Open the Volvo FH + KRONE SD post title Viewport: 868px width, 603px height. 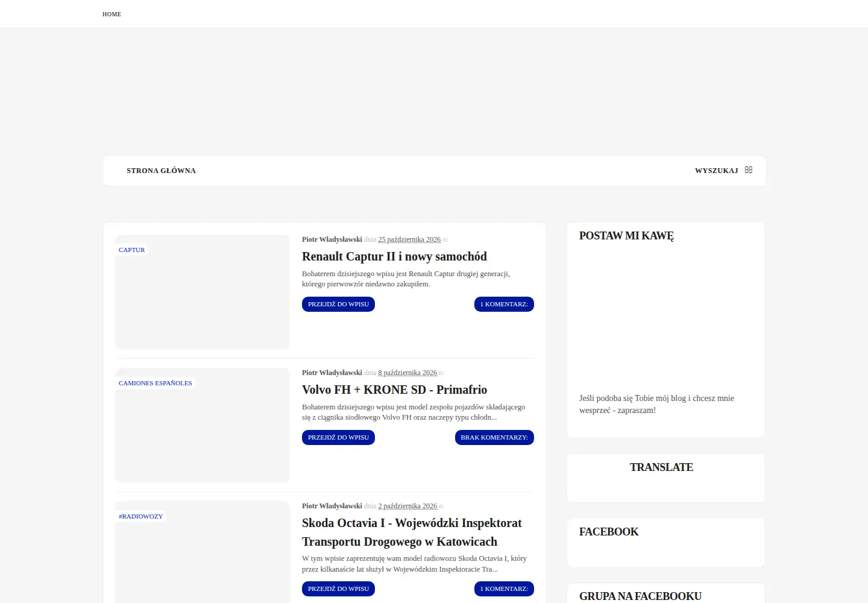pyautogui.click(x=394, y=390)
